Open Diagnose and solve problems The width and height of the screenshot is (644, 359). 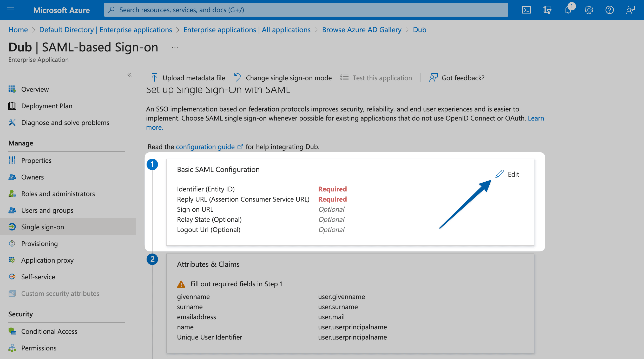tap(65, 122)
